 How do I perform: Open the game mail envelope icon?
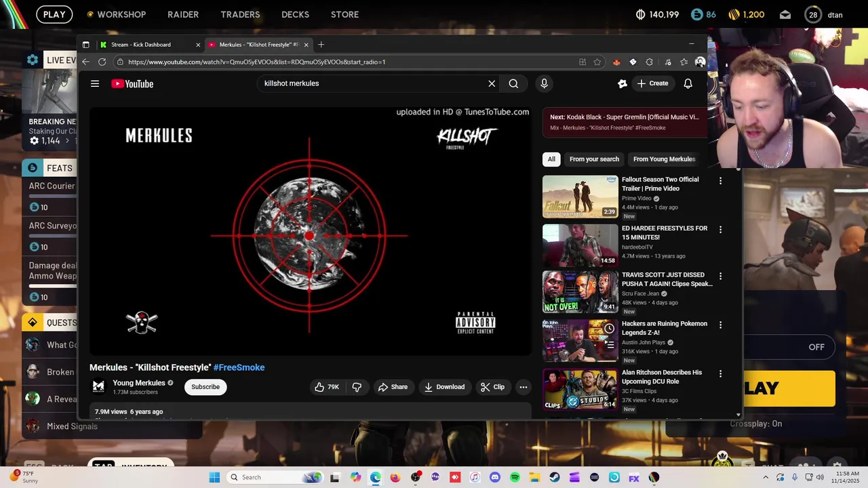coord(785,14)
